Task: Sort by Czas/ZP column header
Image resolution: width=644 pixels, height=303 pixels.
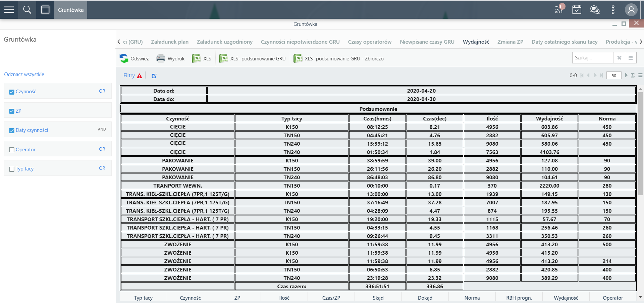Action: tap(331, 298)
